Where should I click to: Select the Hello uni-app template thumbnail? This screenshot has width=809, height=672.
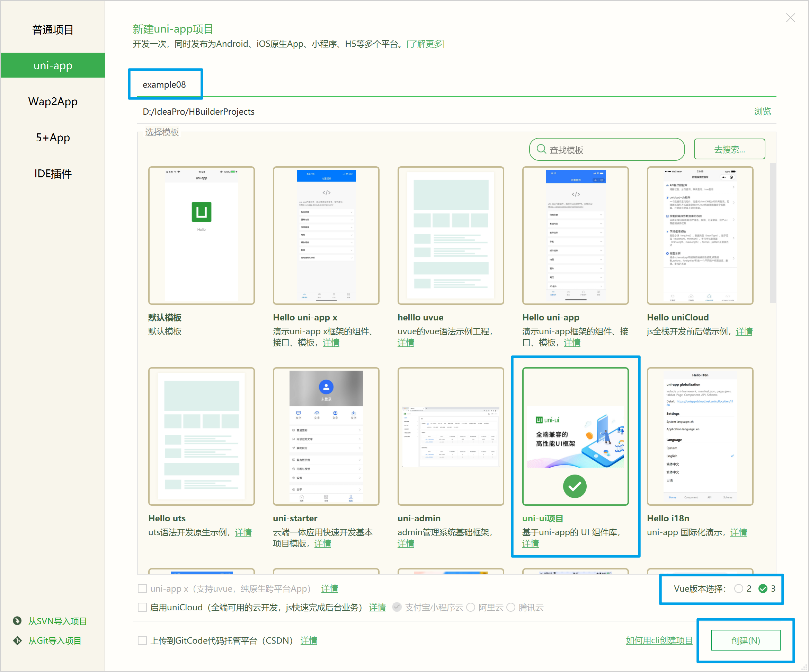click(575, 236)
